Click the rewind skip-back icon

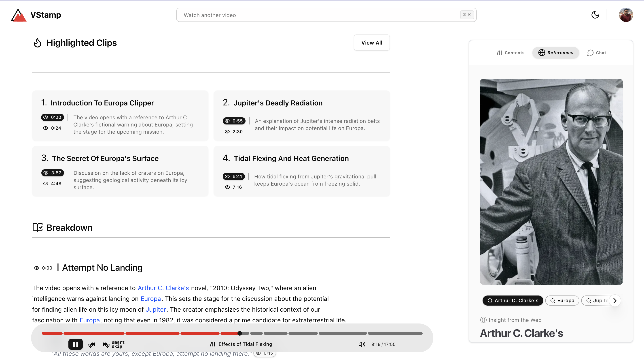click(x=91, y=345)
